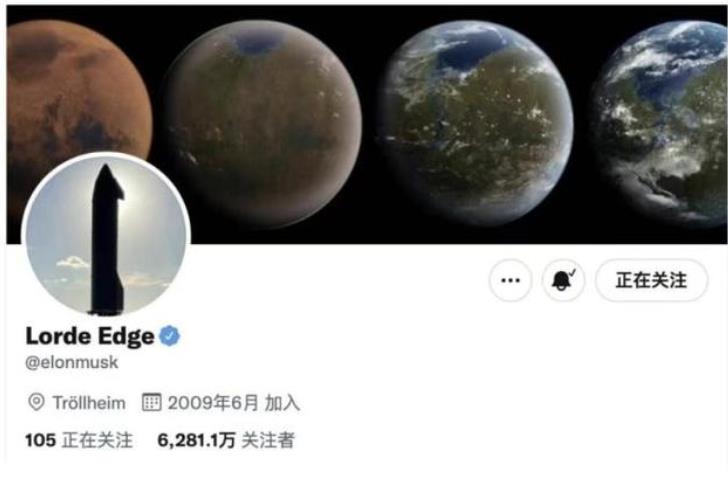
Task: Click the calendar join-date icon
Action: tap(151, 402)
